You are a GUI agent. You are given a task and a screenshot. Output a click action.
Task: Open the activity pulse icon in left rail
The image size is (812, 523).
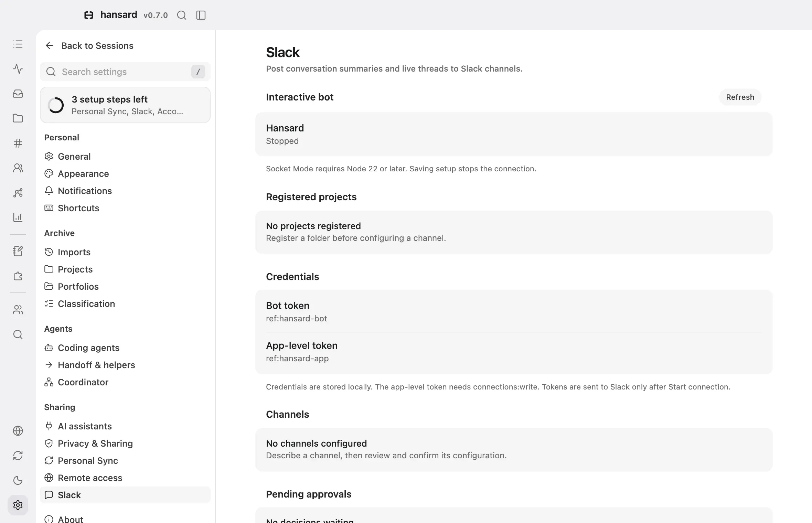click(18, 69)
